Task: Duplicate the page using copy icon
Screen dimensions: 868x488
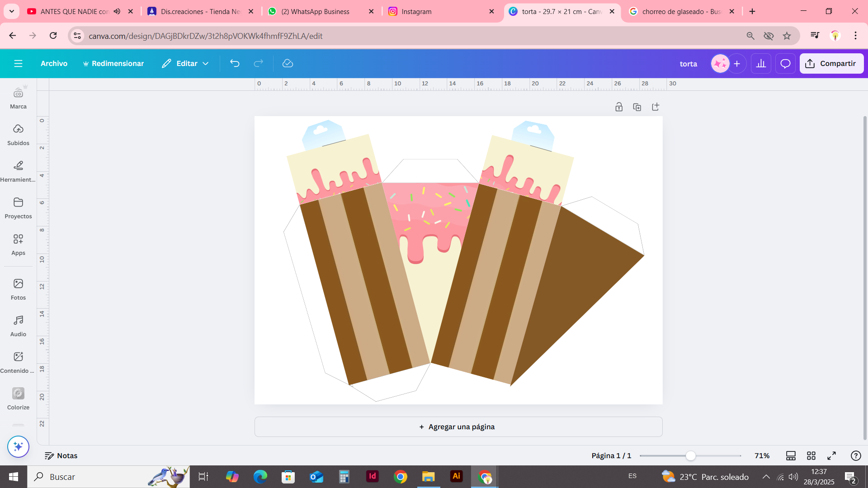Action: click(637, 107)
